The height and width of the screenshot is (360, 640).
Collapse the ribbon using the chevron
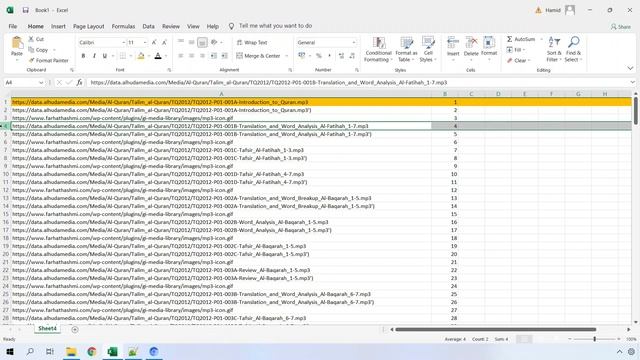click(x=630, y=68)
